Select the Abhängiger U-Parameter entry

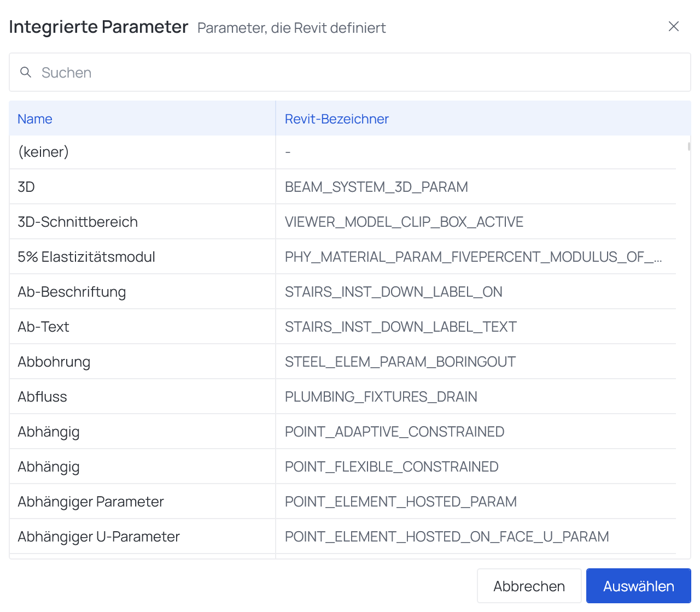[x=342, y=537]
